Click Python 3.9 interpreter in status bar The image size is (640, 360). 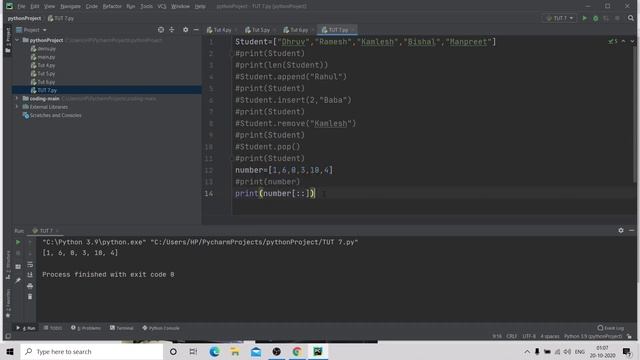[x=593, y=336]
